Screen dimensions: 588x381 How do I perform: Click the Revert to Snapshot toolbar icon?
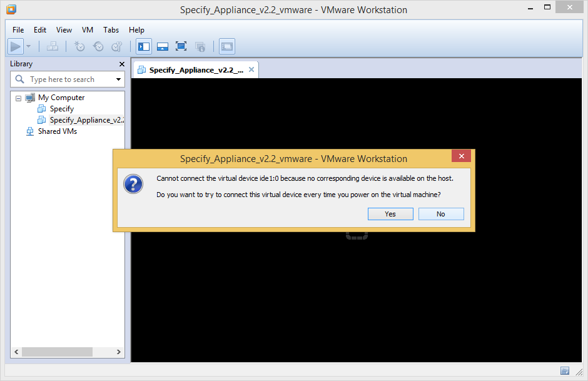pos(98,46)
